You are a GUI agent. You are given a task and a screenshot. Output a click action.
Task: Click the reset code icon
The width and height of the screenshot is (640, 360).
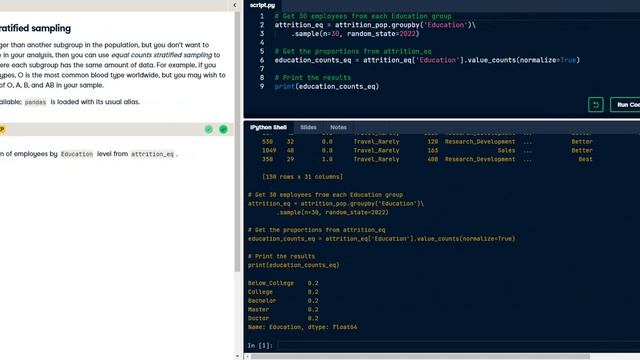pyautogui.click(x=596, y=105)
